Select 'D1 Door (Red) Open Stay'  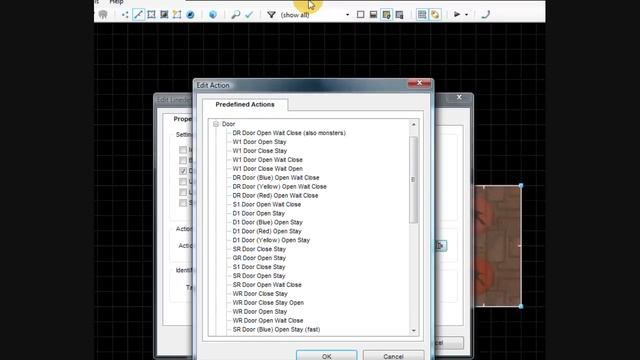pyautogui.click(x=267, y=231)
